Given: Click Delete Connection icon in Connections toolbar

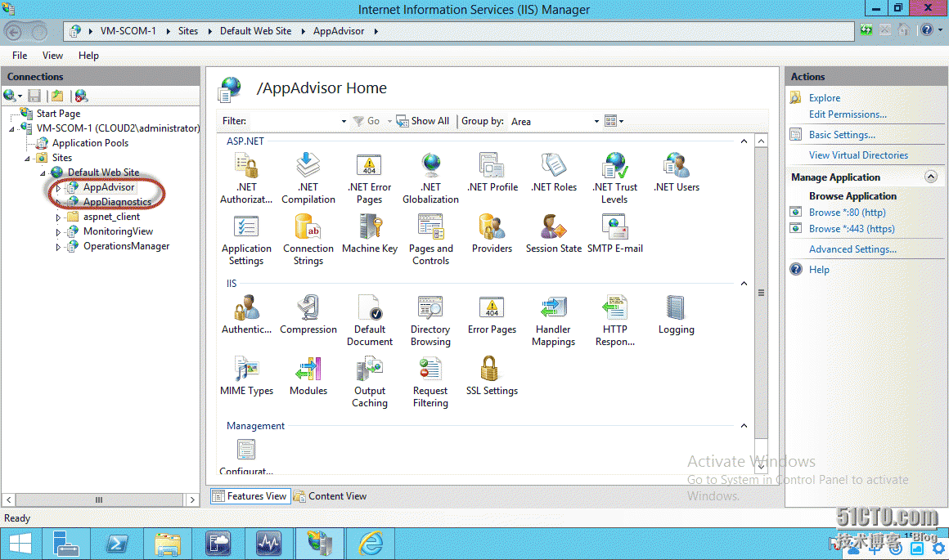Looking at the screenshot, I should (x=81, y=96).
